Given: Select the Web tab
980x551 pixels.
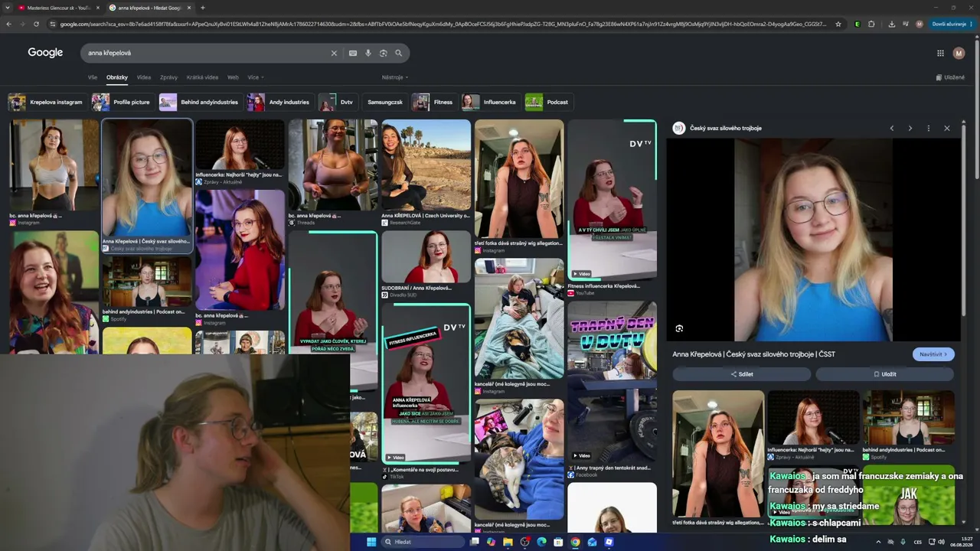Looking at the screenshot, I should click(x=233, y=77).
